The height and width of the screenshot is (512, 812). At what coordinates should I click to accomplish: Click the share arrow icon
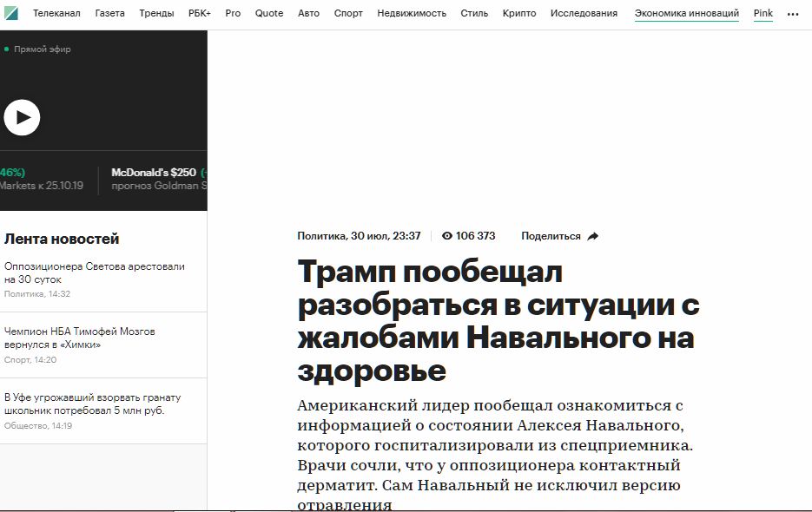[593, 236]
